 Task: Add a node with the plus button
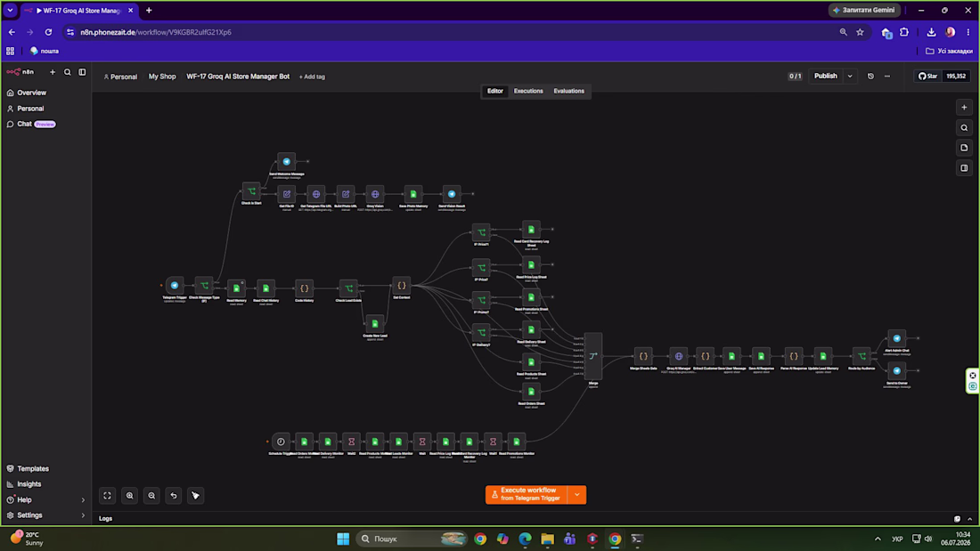point(964,108)
